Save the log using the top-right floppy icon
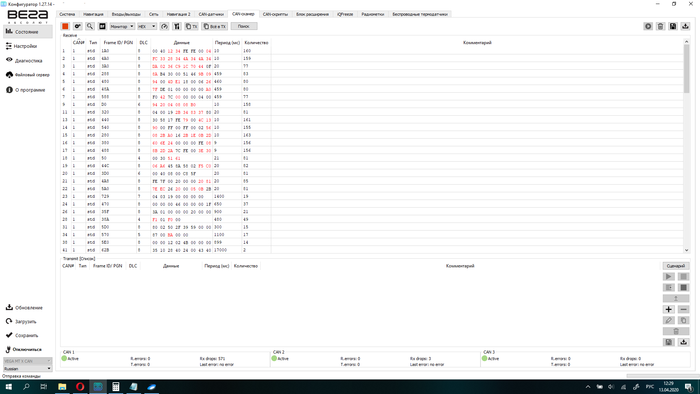The image size is (700, 394). [673, 26]
